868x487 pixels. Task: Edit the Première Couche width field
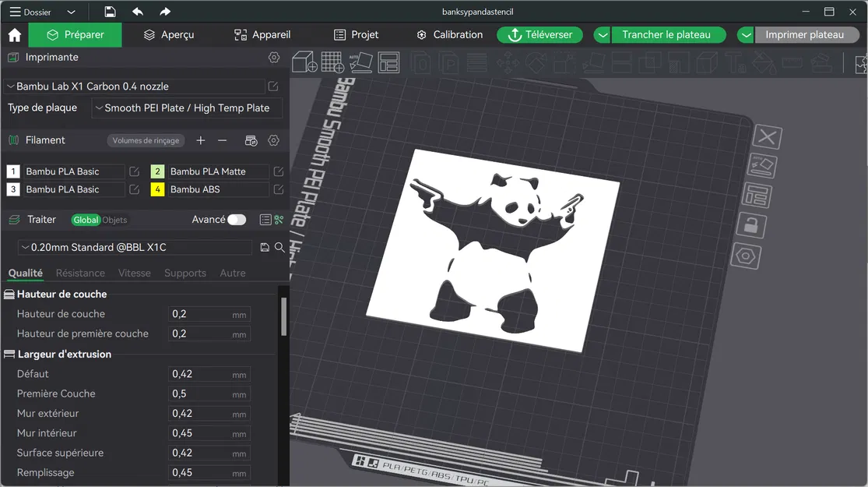tap(209, 394)
